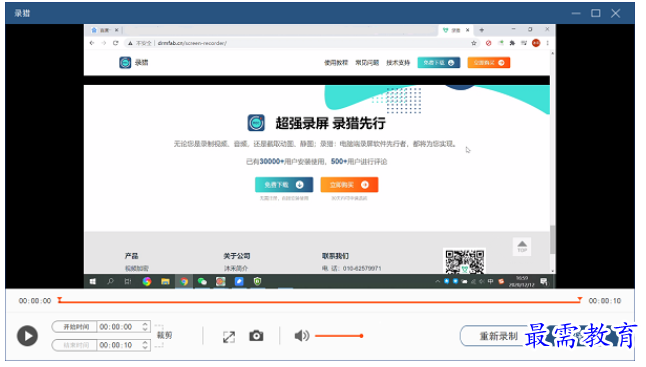Take a snapshot with the camera icon
The height and width of the screenshot is (367, 646).
coord(256,336)
